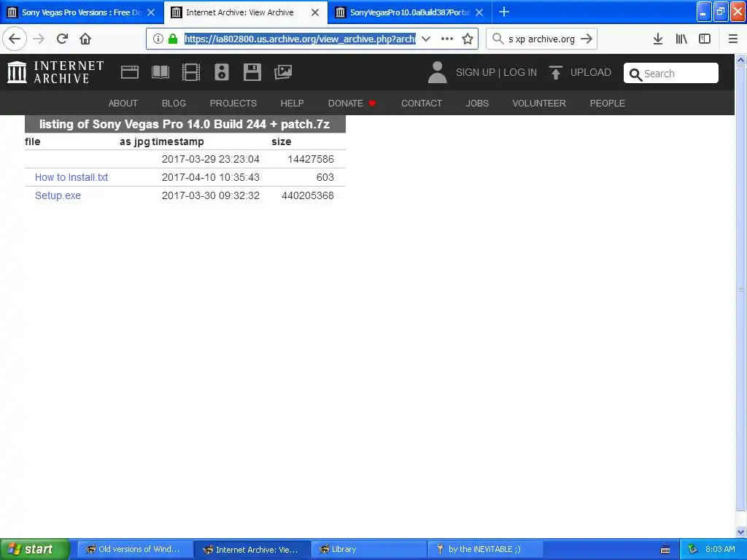
Task: Reload the current page
Action: point(62,39)
